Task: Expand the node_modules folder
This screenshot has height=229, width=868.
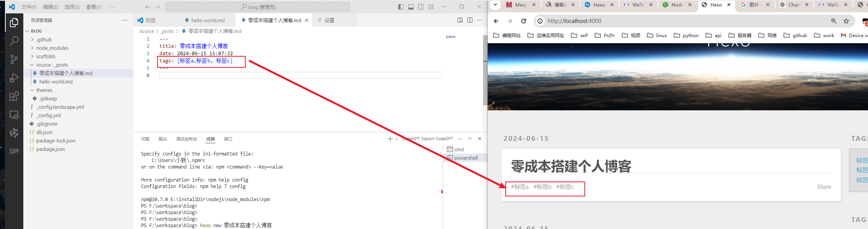Action: (x=52, y=48)
